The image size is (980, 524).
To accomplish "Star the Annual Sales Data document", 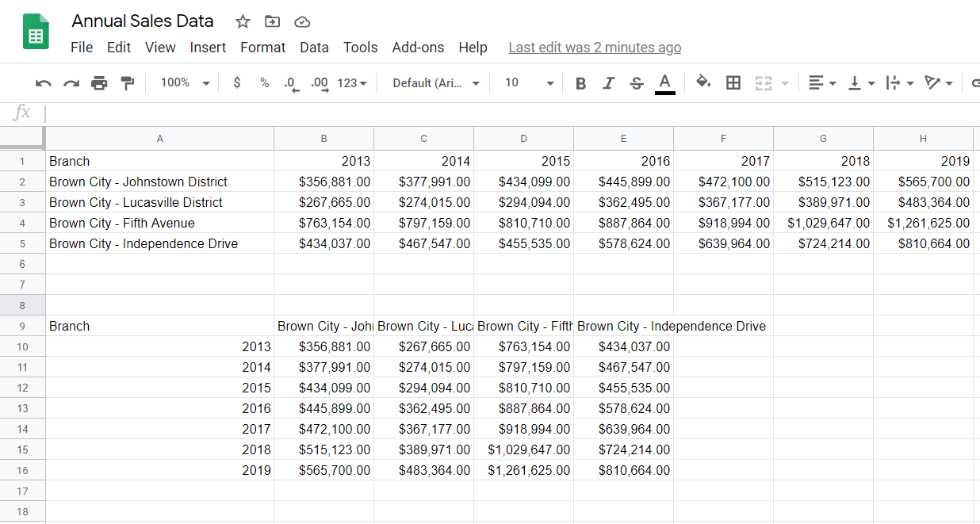I will [243, 21].
